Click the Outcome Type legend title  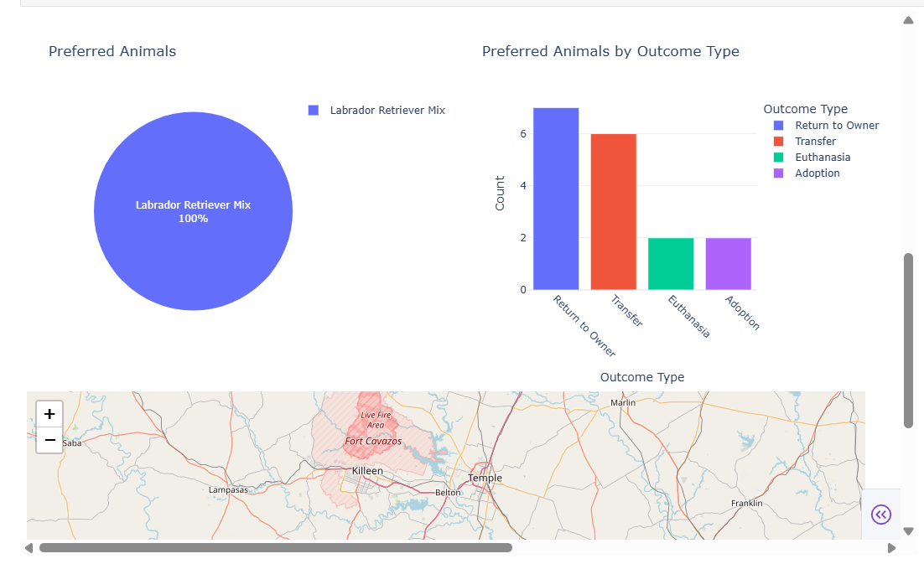tap(806, 109)
